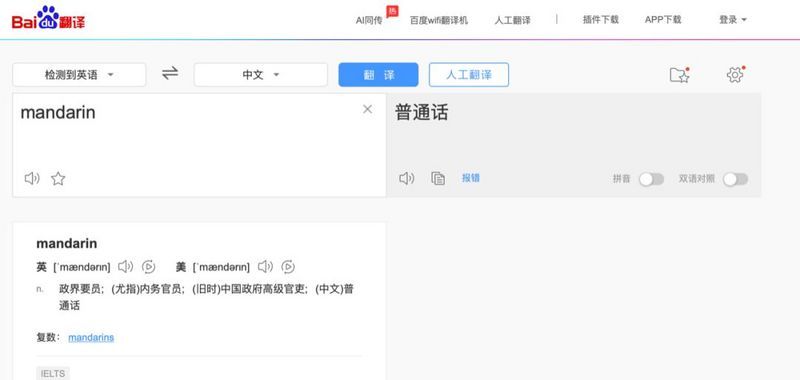
Task: Open translation settings gear icon
Action: click(735, 74)
